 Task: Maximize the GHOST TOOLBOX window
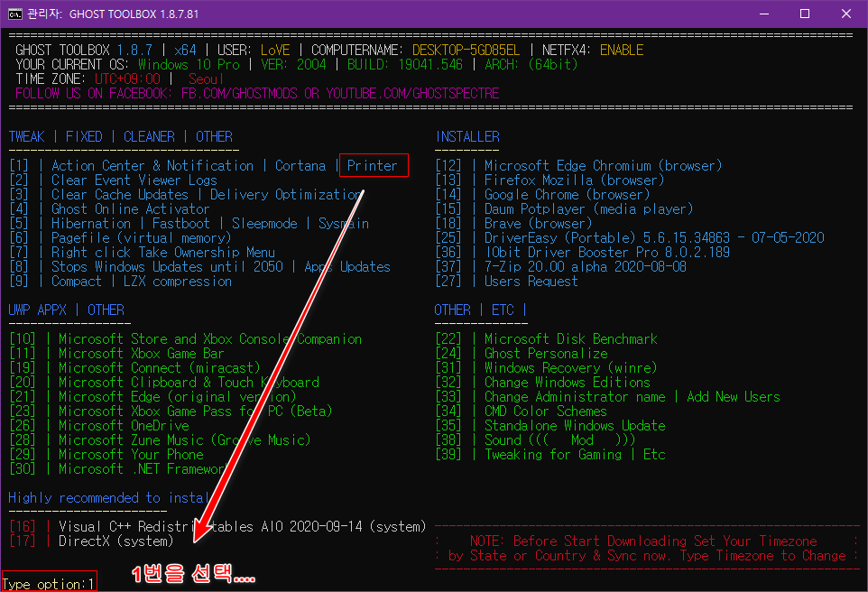[x=805, y=14]
